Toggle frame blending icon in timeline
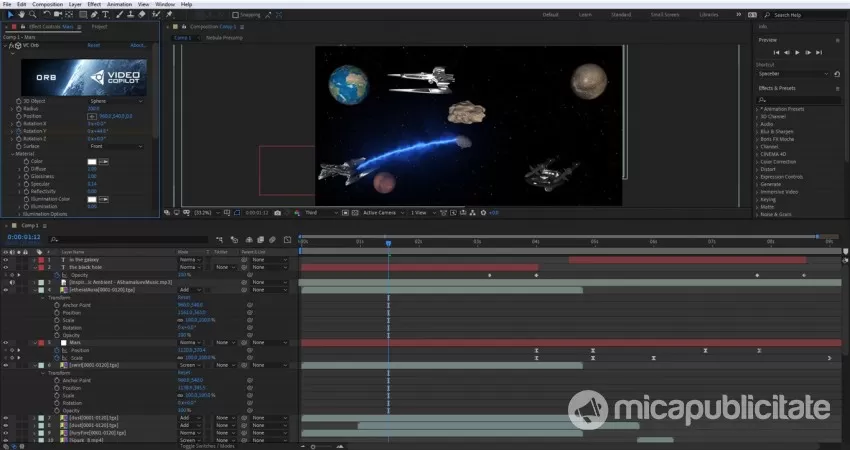850x450 pixels. [261, 240]
